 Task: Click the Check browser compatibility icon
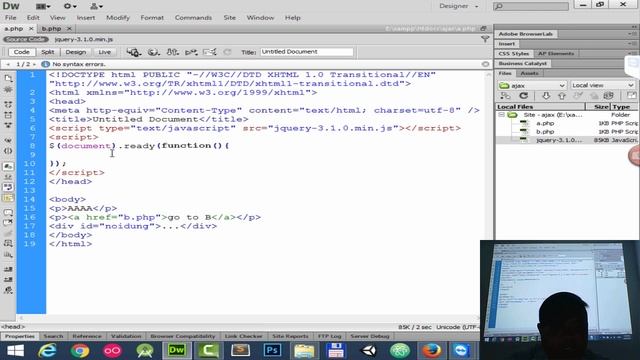coord(209,52)
